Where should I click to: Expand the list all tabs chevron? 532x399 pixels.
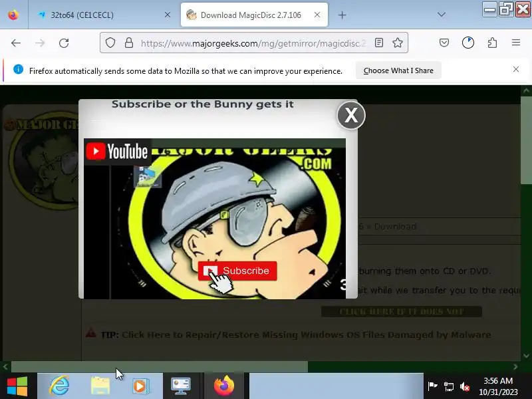tap(442, 15)
